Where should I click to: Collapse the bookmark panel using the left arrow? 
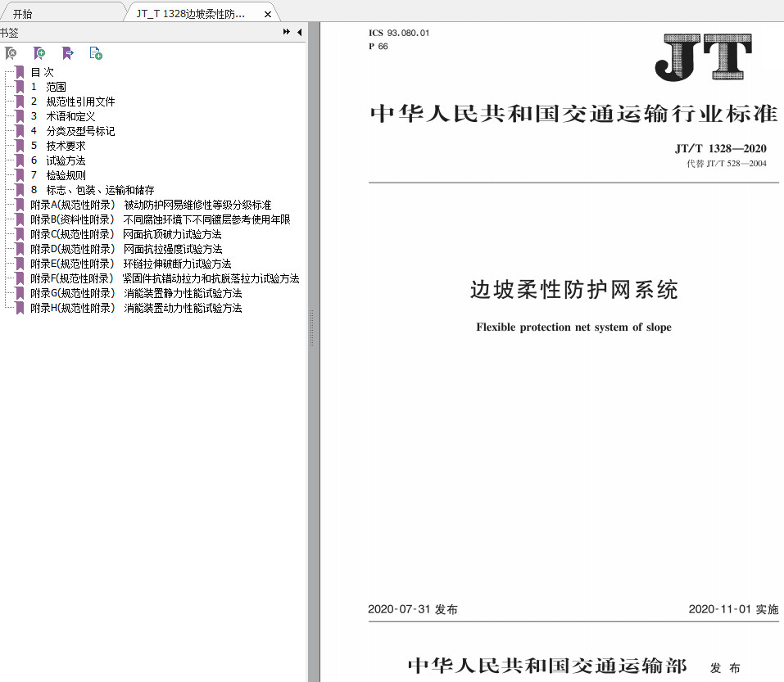[298, 32]
